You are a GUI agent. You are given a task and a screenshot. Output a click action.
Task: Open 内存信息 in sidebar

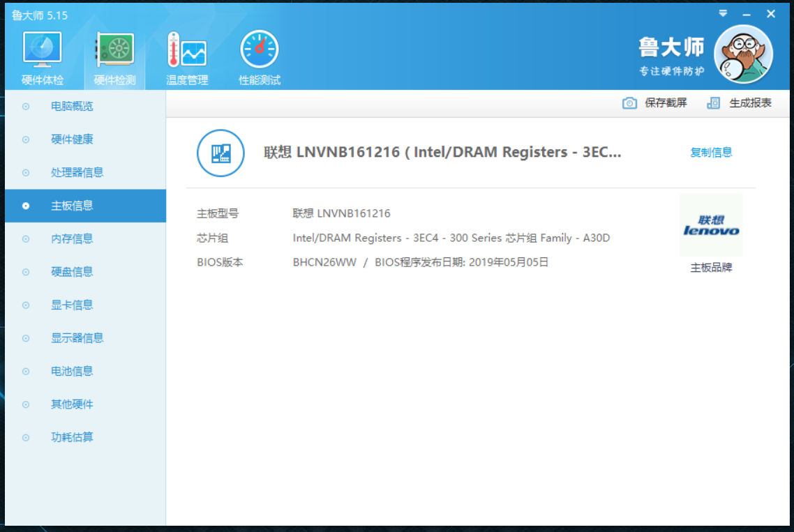tap(72, 239)
